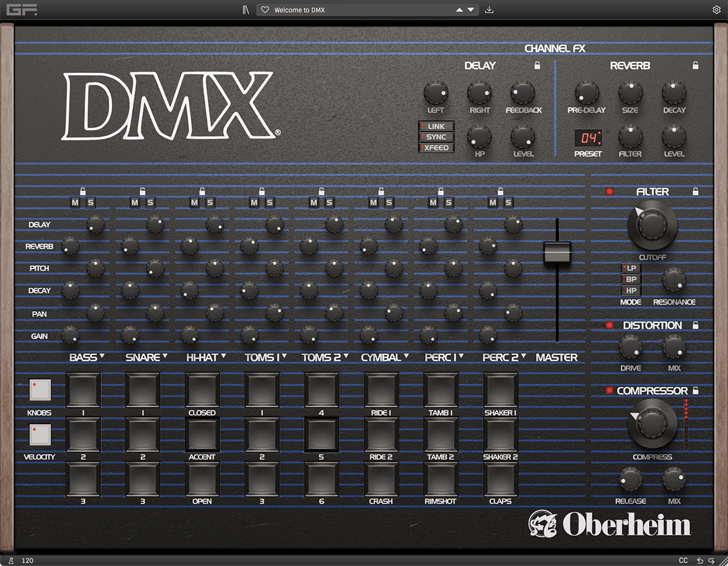Save the preset using the export icon
Viewport: 728px width, 566px height.
tap(489, 10)
